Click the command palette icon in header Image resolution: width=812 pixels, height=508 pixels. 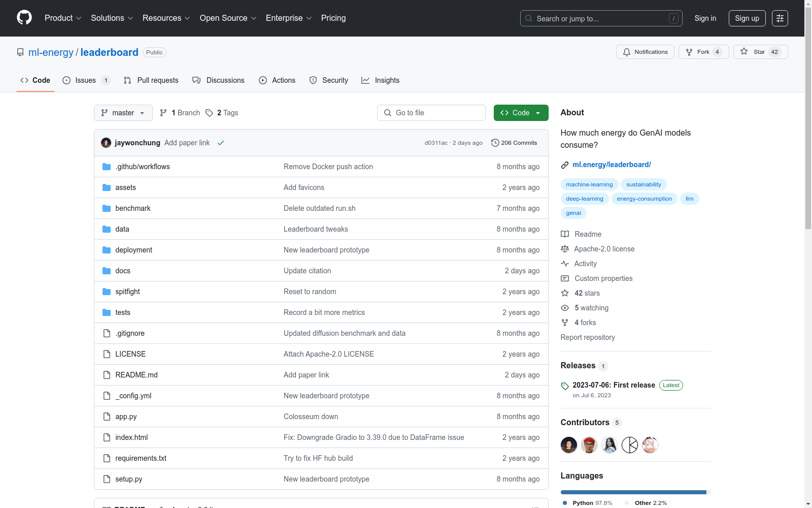coord(780,18)
